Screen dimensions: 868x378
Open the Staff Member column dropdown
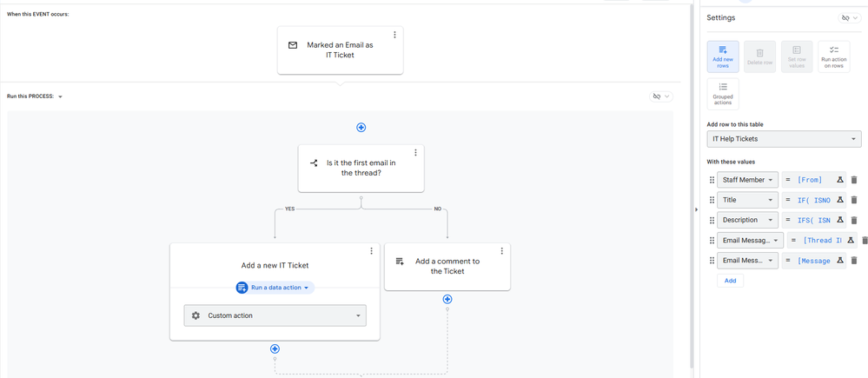[x=747, y=180]
